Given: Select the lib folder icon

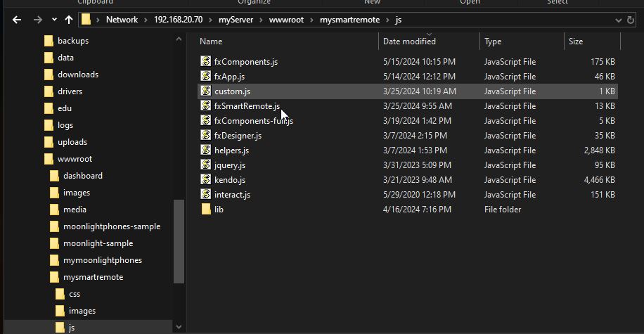Looking at the screenshot, I should click(x=206, y=209).
